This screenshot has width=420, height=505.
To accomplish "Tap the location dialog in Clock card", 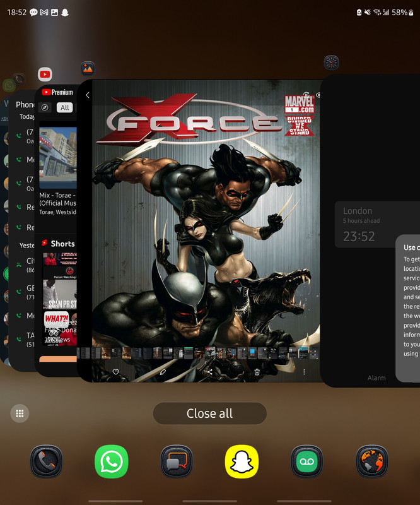I will (x=408, y=308).
